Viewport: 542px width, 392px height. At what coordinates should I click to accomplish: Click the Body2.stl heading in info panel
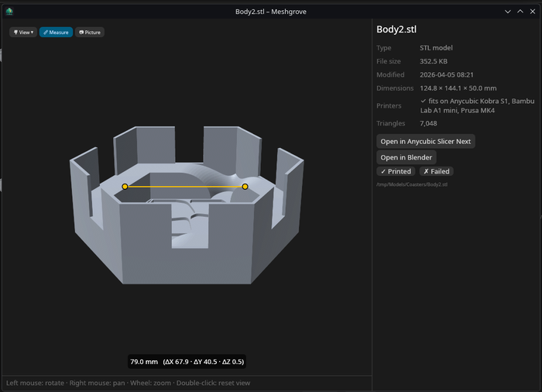click(396, 29)
